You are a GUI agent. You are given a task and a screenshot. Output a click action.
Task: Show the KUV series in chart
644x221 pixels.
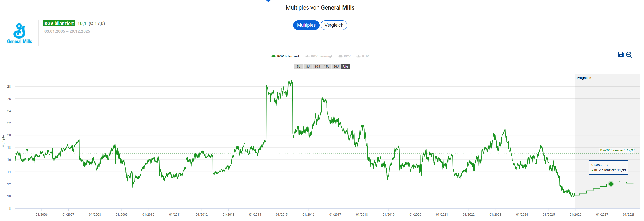coord(362,56)
